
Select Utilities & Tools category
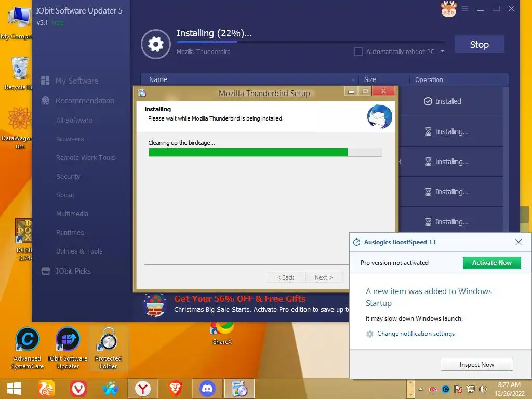coord(79,251)
